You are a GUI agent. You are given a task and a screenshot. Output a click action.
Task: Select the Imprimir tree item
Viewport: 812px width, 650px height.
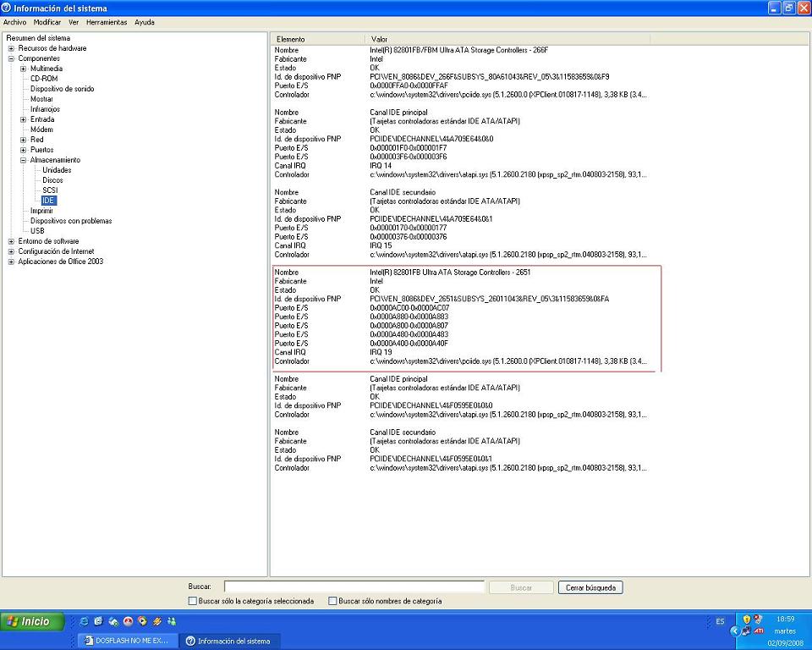tap(41, 211)
